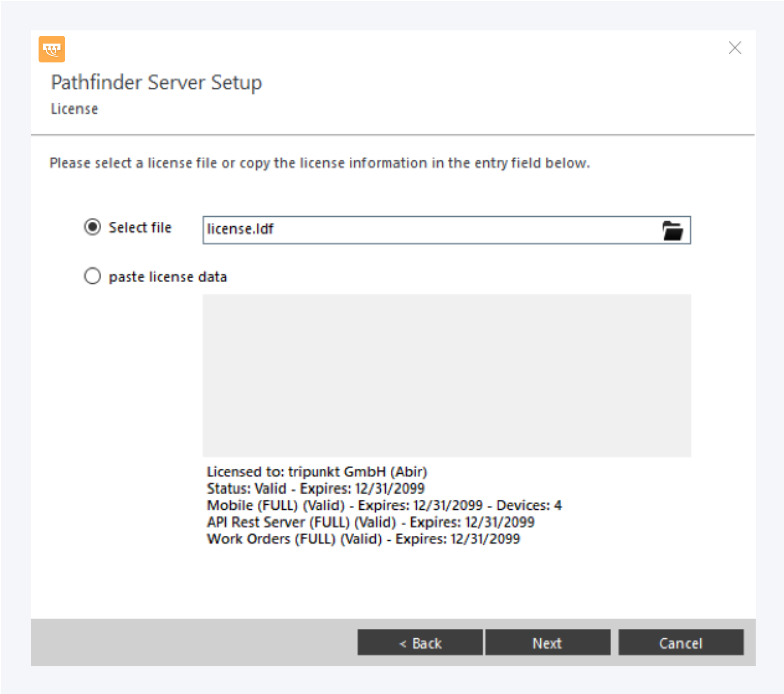
Task: Click the 'License' subtitle under the heading
Action: 74,109
